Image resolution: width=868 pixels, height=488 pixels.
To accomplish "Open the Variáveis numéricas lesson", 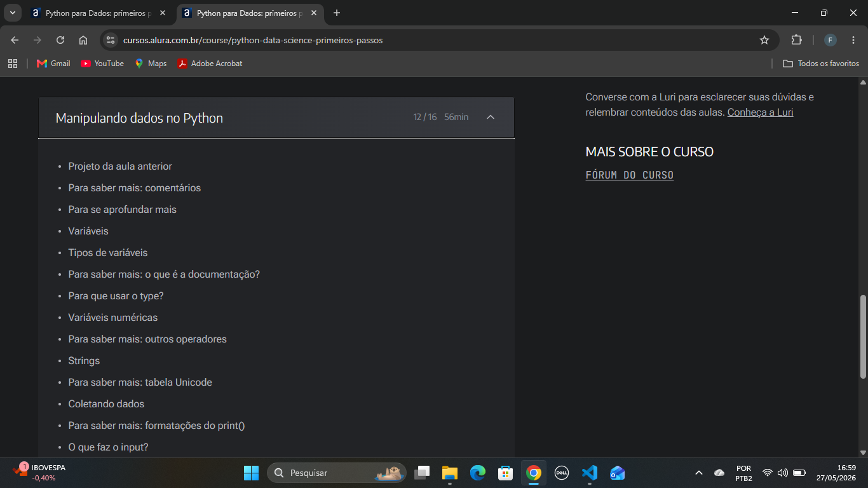I will pos(113,318).
